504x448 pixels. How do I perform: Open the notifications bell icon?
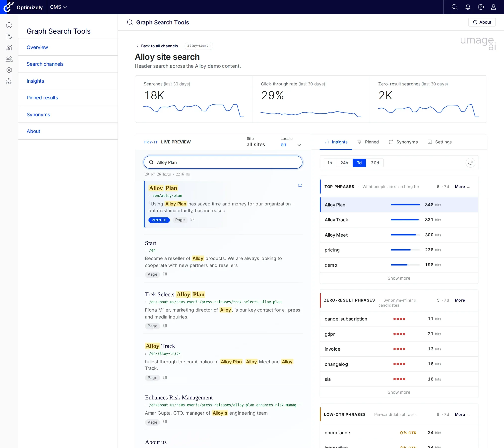468,7
